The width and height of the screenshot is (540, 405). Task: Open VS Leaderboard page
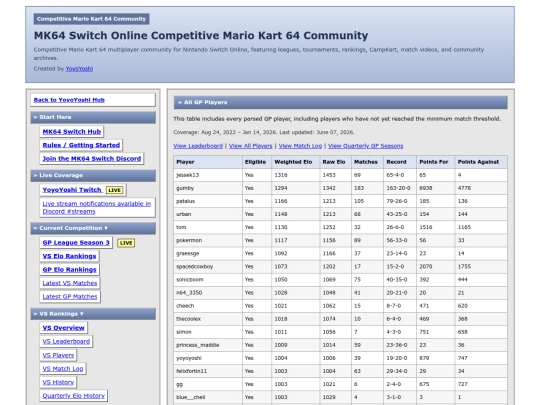pos(66,341)
